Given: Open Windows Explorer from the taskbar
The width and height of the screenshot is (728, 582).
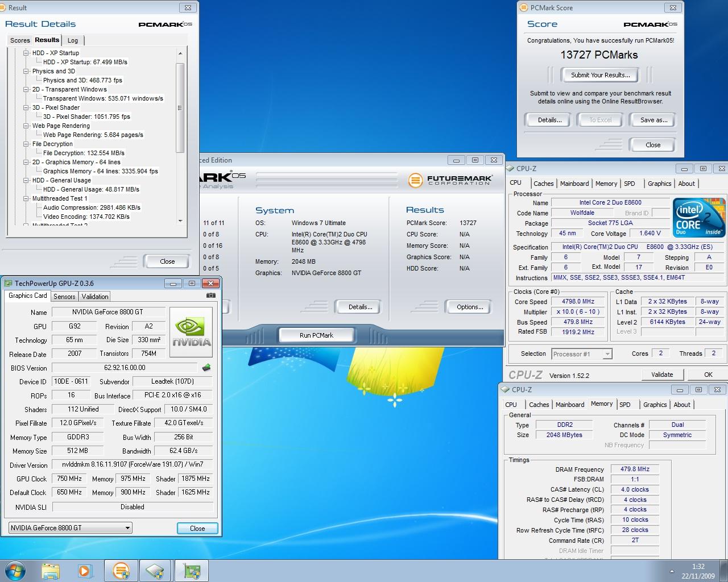Looking at the screenshot, I should (51, 571).
